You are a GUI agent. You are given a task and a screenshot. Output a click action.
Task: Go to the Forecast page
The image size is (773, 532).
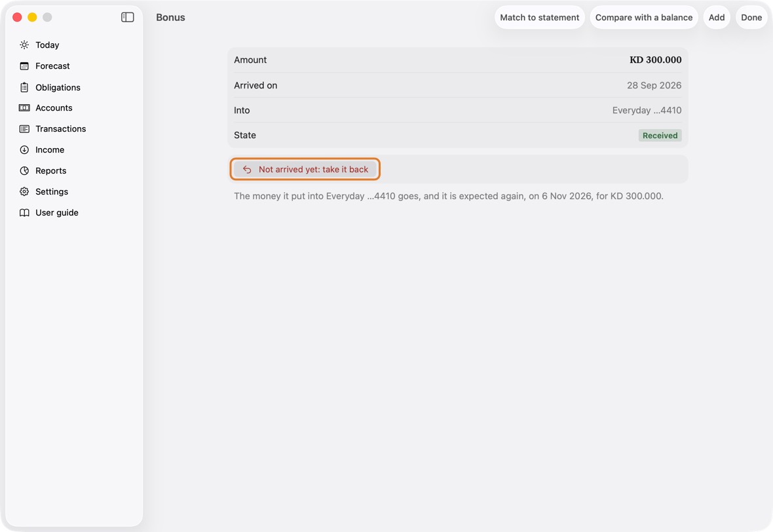(74, 66)
